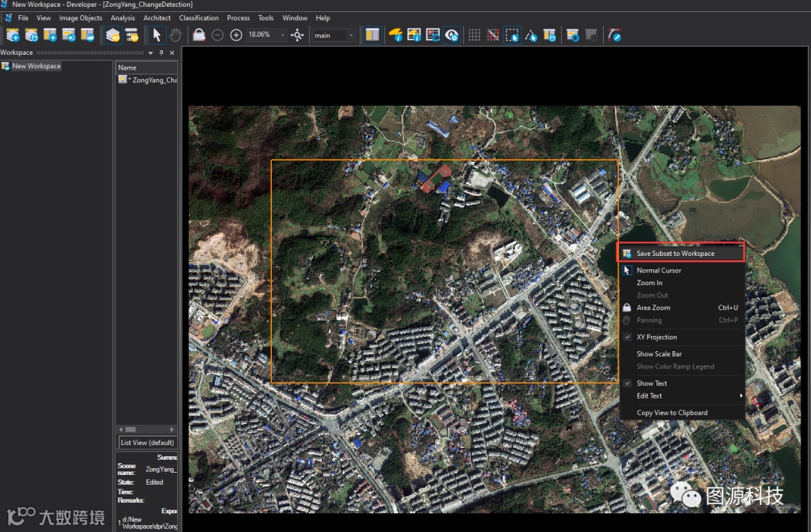Click the zoom in plus icon
811x532 pixels.
click(236, 35)
